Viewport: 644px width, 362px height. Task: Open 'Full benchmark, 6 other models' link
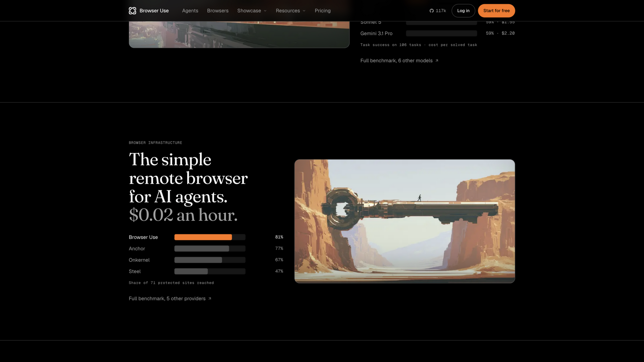[x=399, y=61]
